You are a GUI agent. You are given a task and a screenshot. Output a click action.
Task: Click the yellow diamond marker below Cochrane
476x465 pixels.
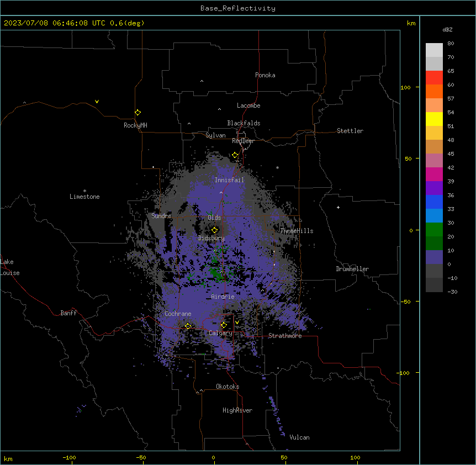188,326
